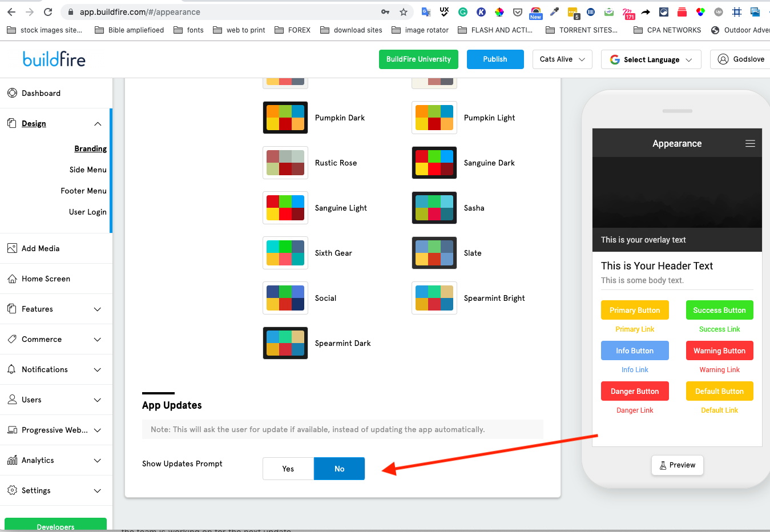Select the Pumpkin Dark color theme
The width and height of the screenshot is (770, 532).
tap(285, 118)
